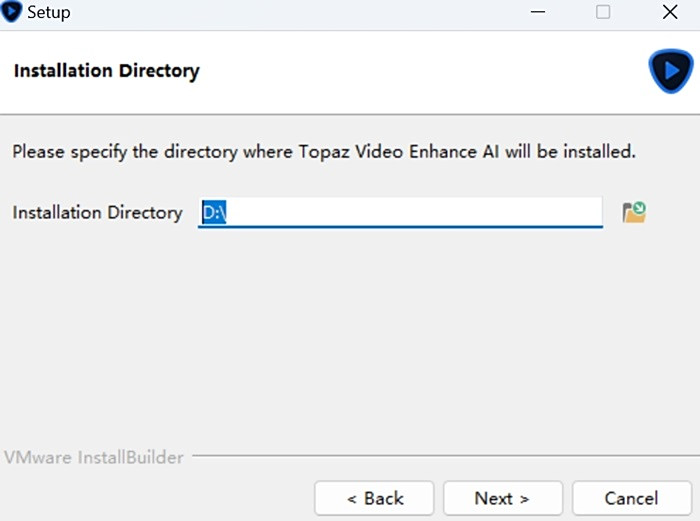Focus the Installation Directory text field
Viewport: 700px width, 521px height.
(400, 213)
